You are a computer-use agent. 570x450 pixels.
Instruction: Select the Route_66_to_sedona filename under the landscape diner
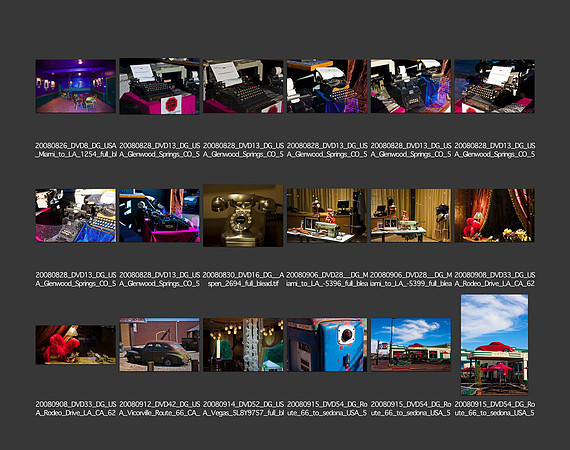tap(411, 409)
